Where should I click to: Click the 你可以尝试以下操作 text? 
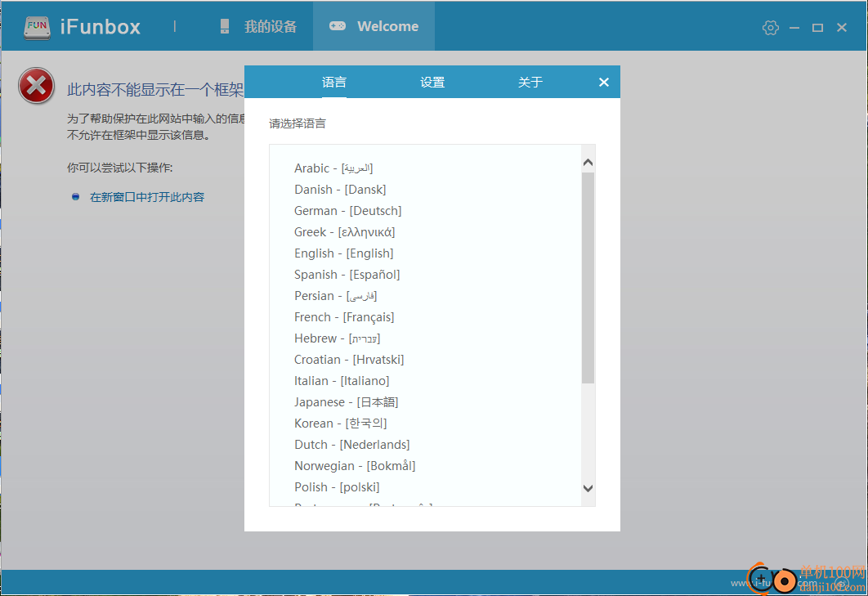120,168
